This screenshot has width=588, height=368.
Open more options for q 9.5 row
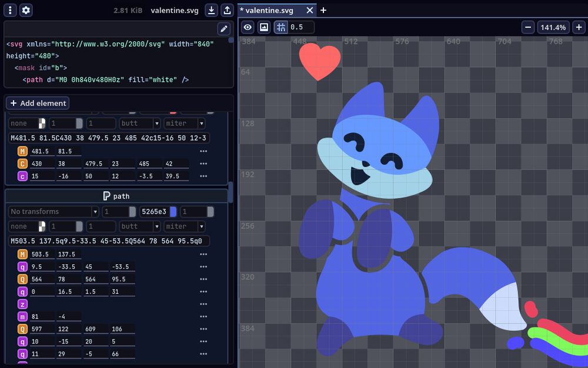pos(203,267)
